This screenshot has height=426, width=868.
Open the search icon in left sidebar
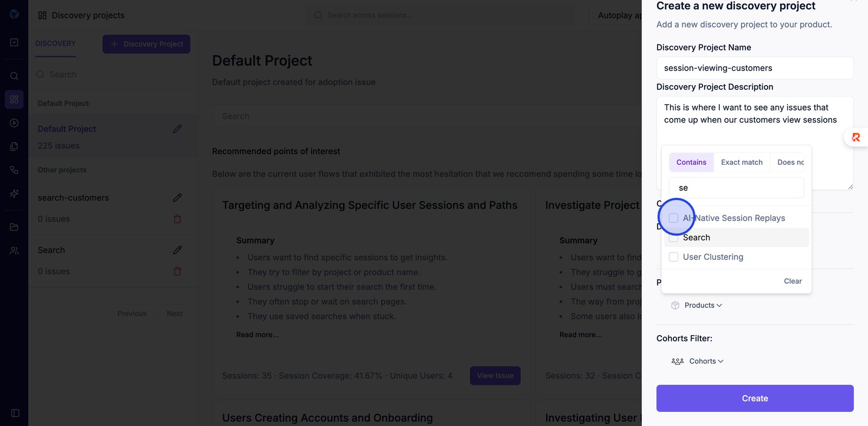(14, 76)
